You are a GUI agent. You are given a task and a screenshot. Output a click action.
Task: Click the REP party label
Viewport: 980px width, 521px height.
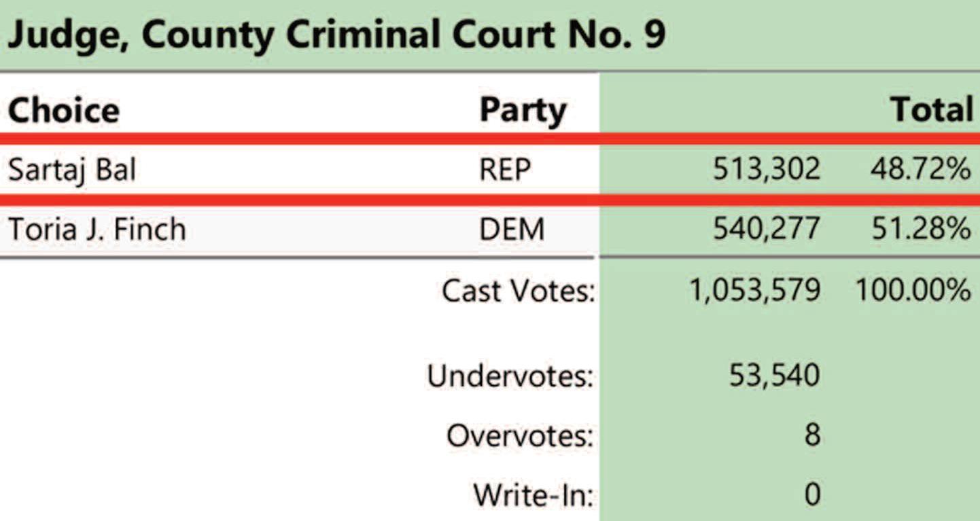505,170
